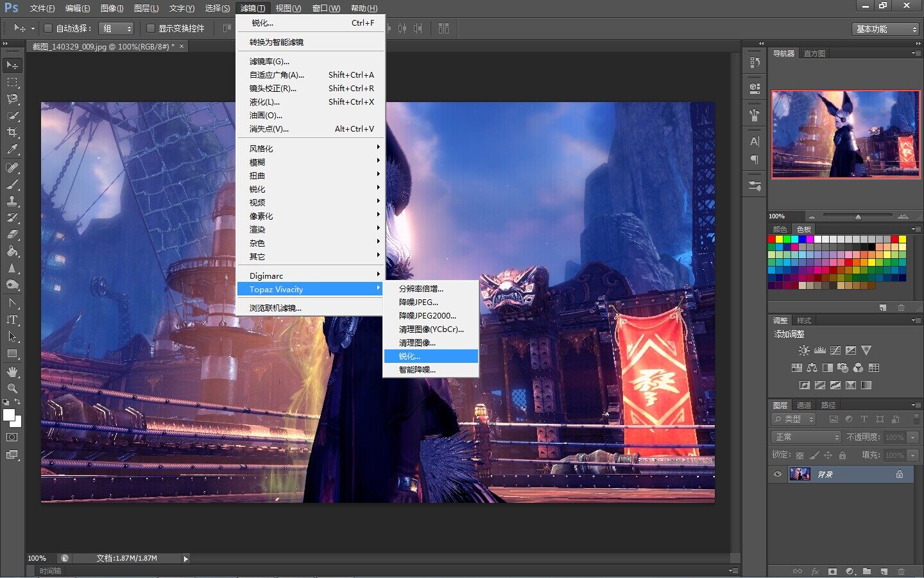Choose 液化(L)... menu entry
Image resolution: width=924 pixels, height=578 pixels.
[311, 102]
